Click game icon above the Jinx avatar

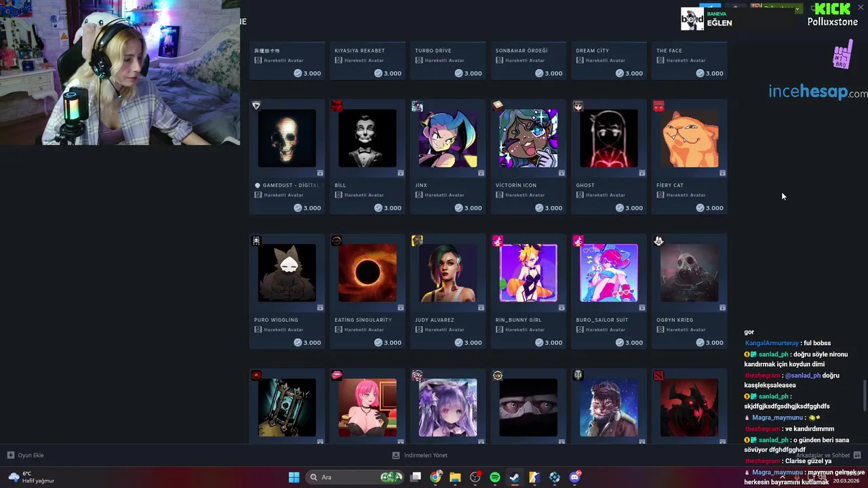(417, 106)
